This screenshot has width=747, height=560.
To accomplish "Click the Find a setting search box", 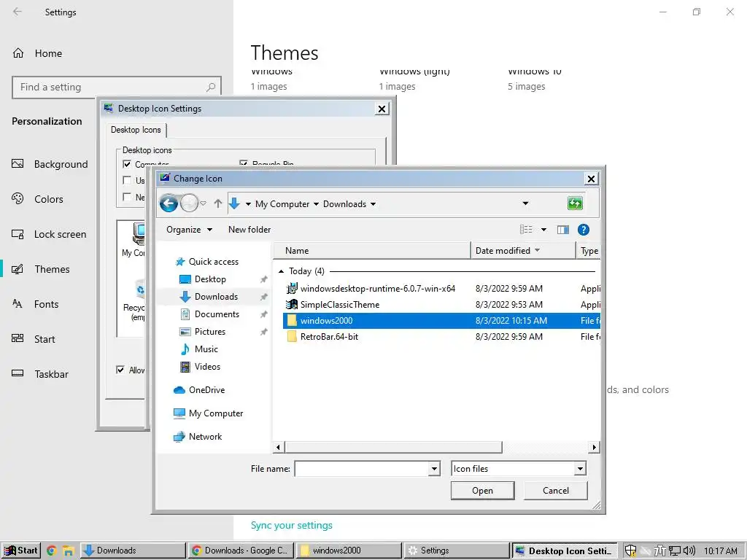I will tap(117, 87).
